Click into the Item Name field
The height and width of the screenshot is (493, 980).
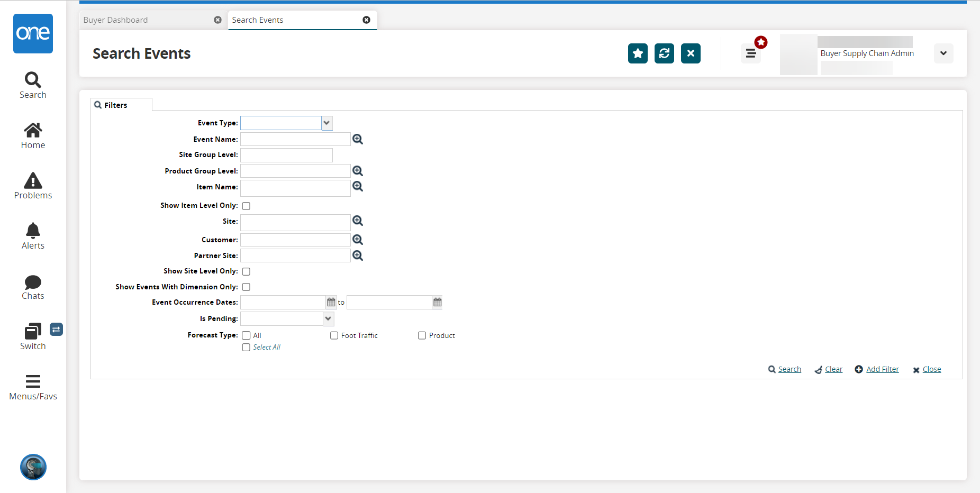pyautogui.click(x=295, y=188)
